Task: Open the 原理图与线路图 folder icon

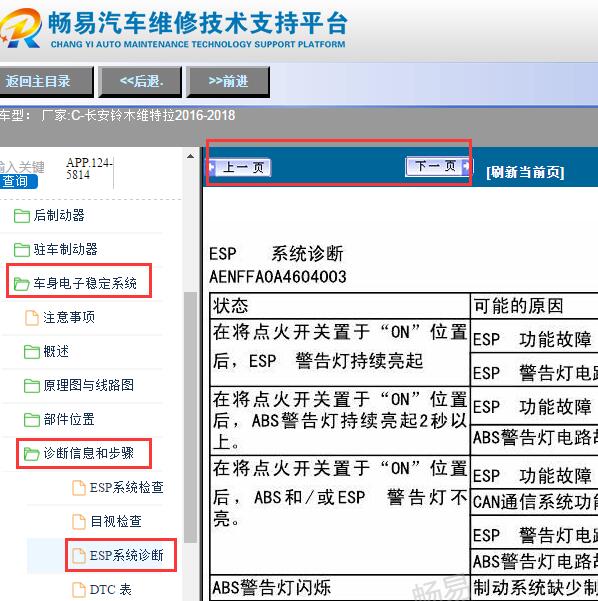Action: pos(32,386)
